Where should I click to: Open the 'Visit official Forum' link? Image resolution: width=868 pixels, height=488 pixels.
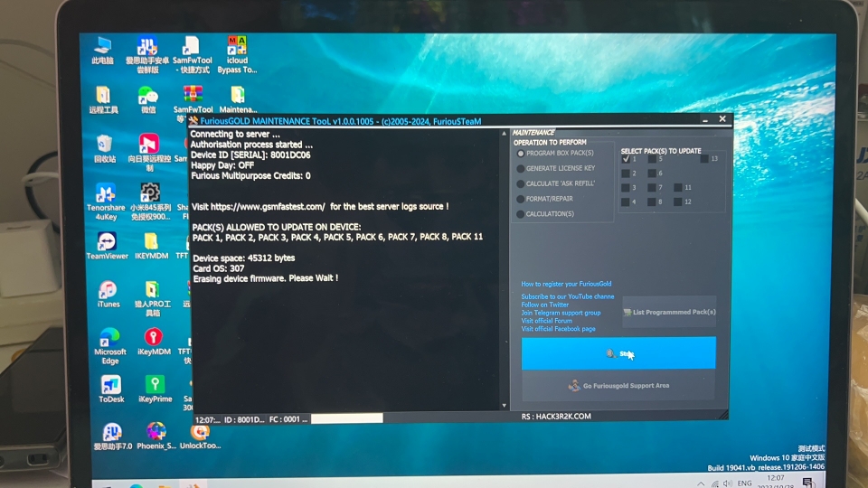coord(546,321)
